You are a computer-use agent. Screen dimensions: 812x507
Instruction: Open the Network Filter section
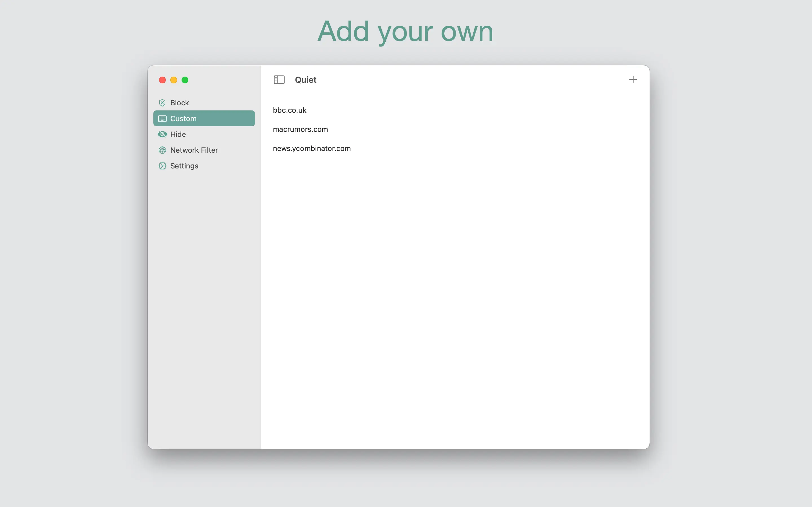coord(194,150)
